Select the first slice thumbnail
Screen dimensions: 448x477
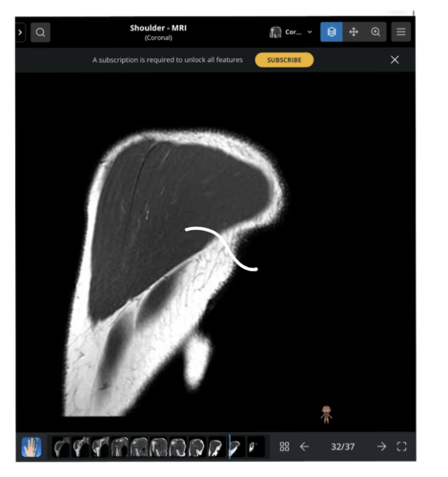61,447
